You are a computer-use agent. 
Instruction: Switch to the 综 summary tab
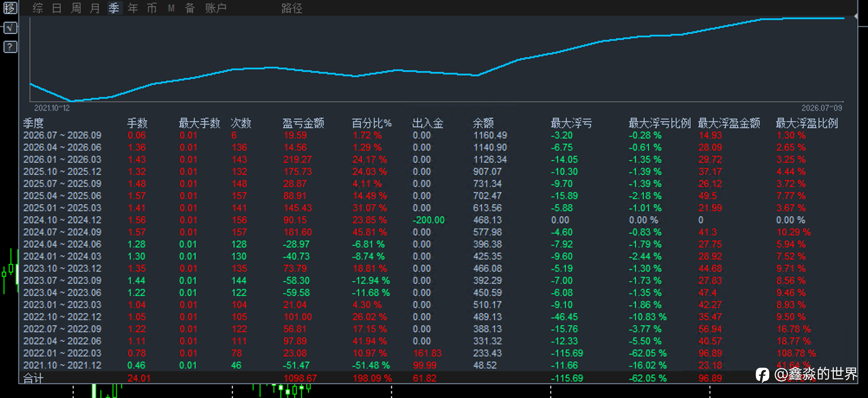[x=38, y=8]
